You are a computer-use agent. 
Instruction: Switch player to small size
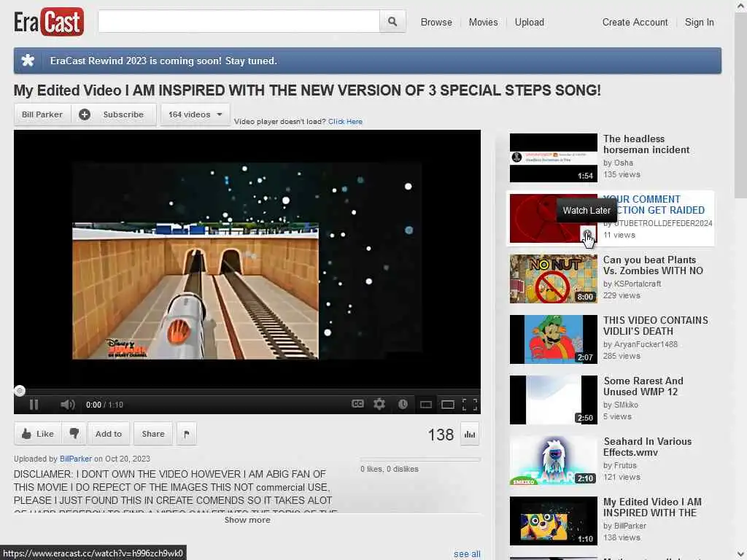tap(425, 405)
